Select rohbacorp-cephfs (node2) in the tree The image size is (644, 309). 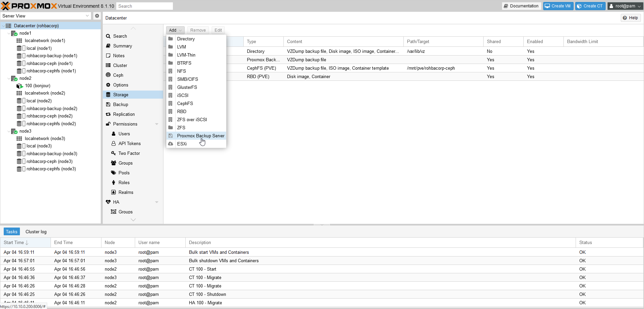(x=51, y=124)
